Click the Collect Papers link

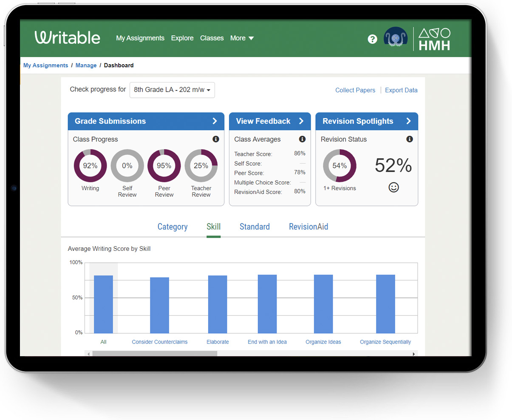click(x=355, y=90)
